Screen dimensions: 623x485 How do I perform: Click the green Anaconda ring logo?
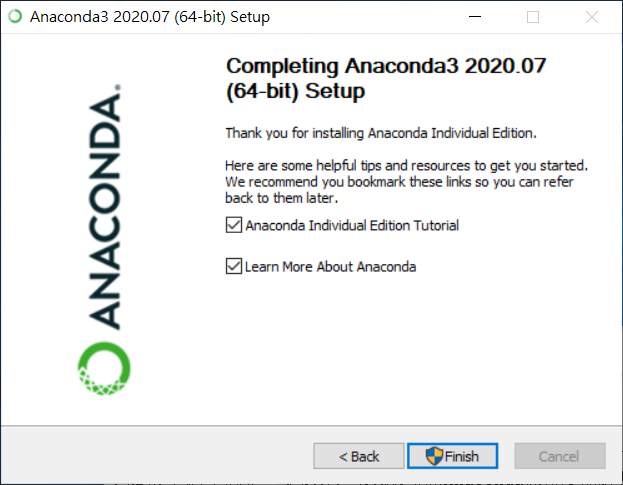[x=104, y=369]
